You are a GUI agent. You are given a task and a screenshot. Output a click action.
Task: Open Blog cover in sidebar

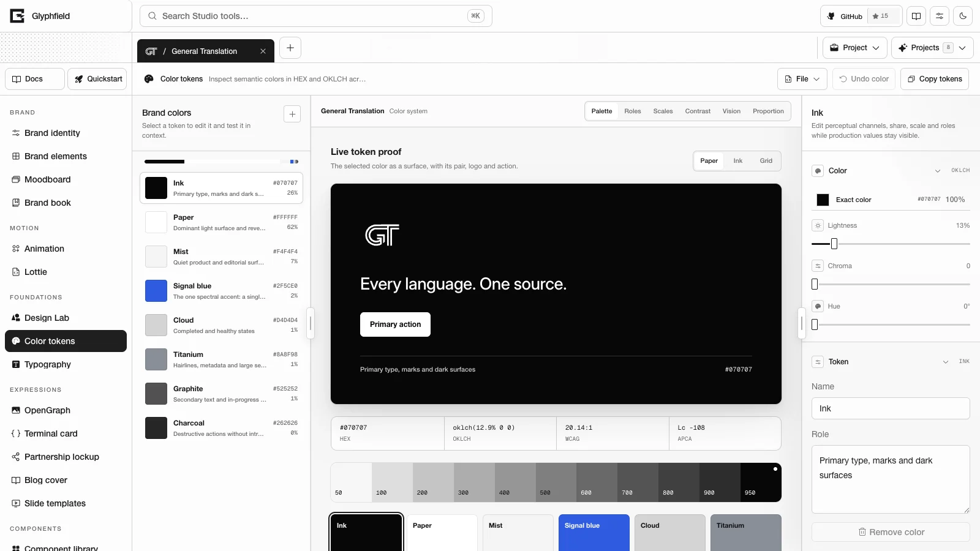pos(66,480)
